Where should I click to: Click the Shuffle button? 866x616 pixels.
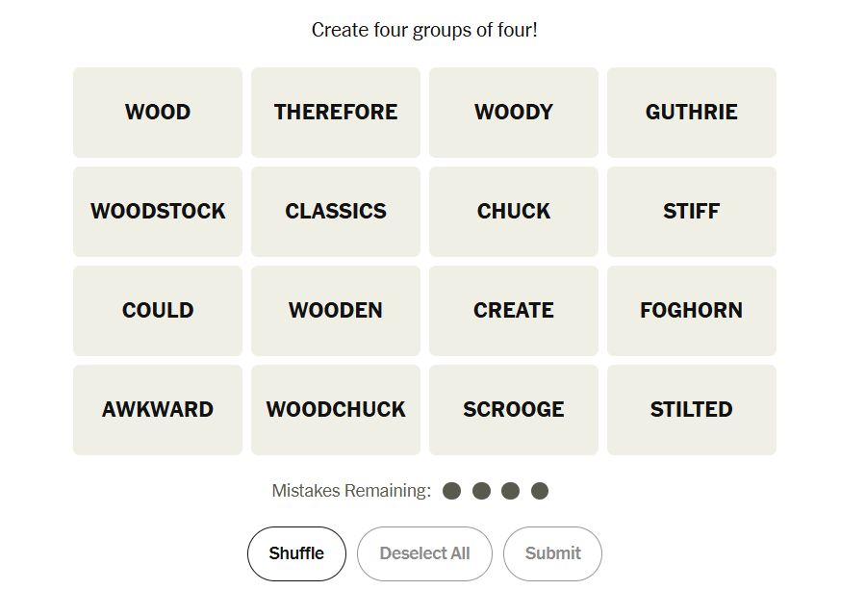click(296, 553)
